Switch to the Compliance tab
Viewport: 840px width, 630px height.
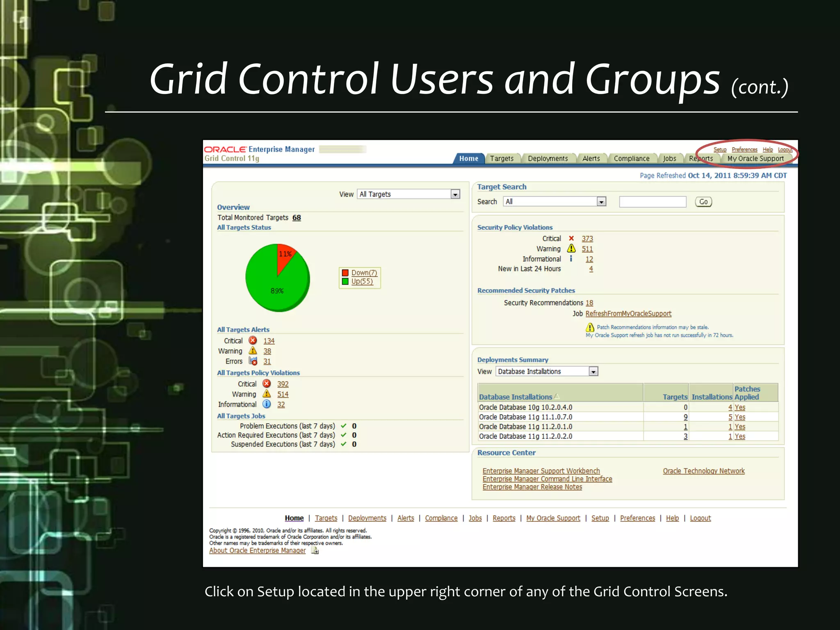(632, 158)
